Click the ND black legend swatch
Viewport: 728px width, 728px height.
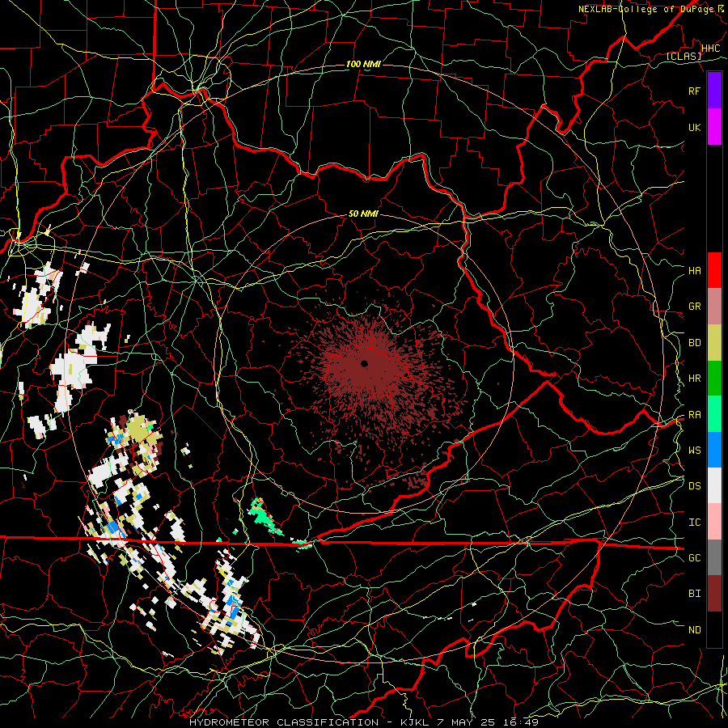pos(714,629)
